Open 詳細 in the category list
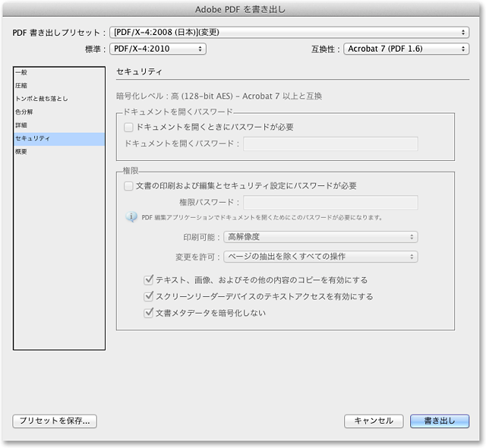This screenshot has width=486, height=448. point(21,125)
